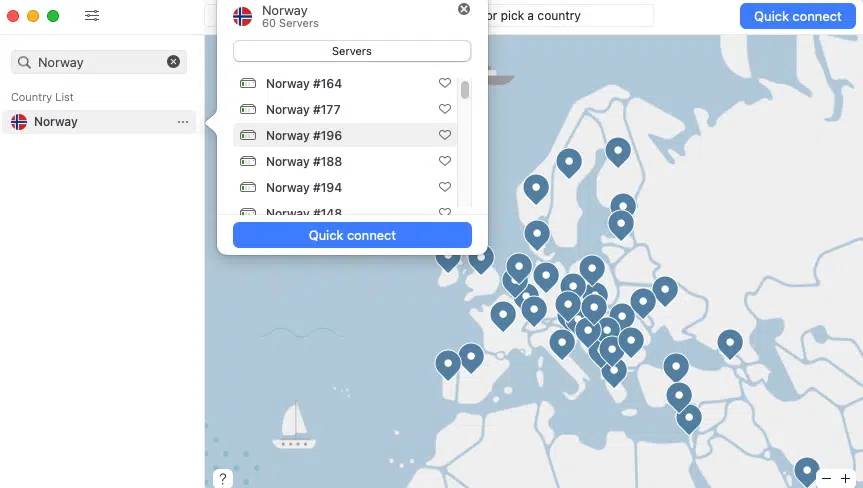Click the server icon beside Norway #188
This screenshot has height=488, width=863.
coord(248,161)
